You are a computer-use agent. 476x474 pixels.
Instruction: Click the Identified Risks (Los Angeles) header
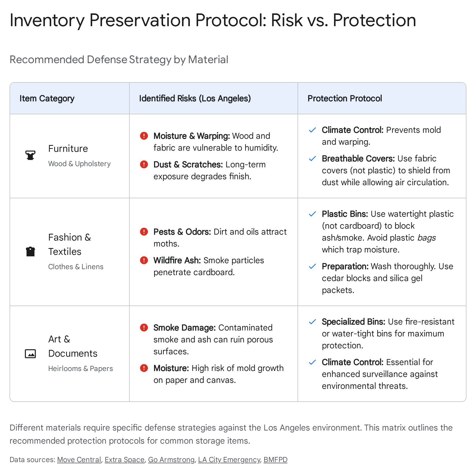click(195, 99)
